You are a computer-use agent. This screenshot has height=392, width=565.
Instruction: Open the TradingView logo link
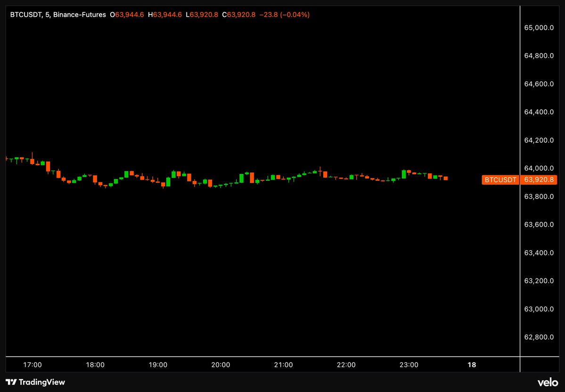coord(35,382)
